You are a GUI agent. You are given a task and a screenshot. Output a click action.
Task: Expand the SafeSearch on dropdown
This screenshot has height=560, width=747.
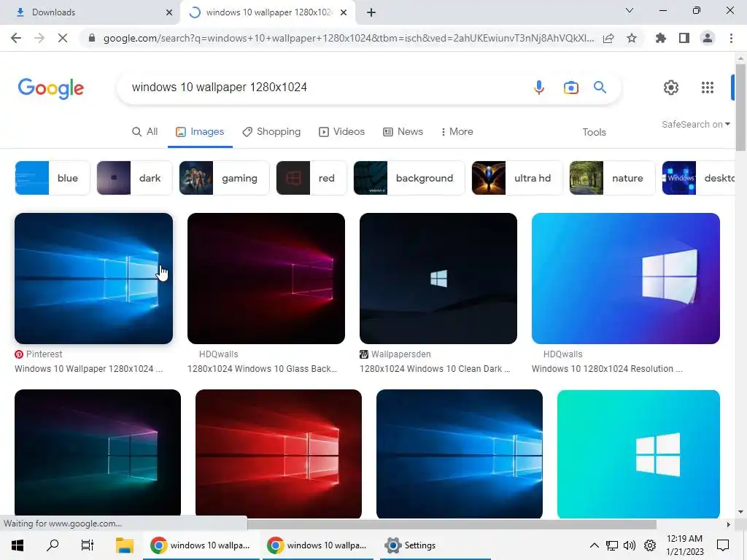tap(695, 124)
